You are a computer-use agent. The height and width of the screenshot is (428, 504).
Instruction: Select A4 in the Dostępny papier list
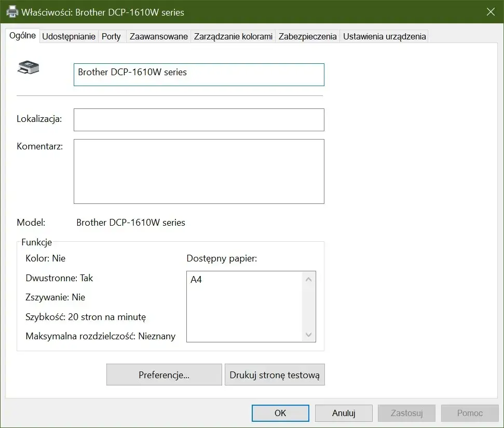tap(197, 280)
